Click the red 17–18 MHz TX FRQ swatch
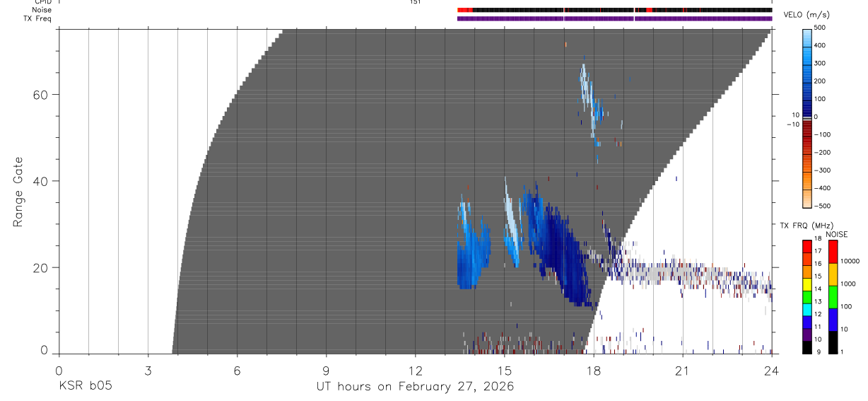868x401 pixels. (x=807, y=246)
